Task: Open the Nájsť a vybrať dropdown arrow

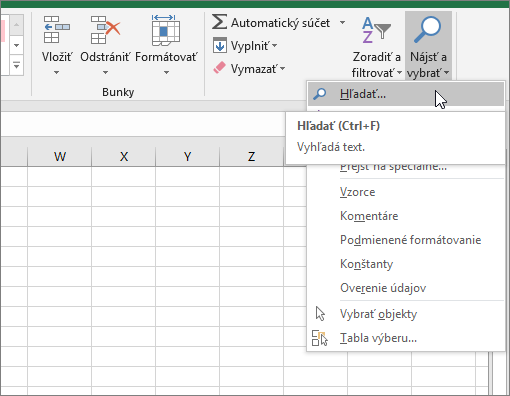Action: tap(447, 72)
